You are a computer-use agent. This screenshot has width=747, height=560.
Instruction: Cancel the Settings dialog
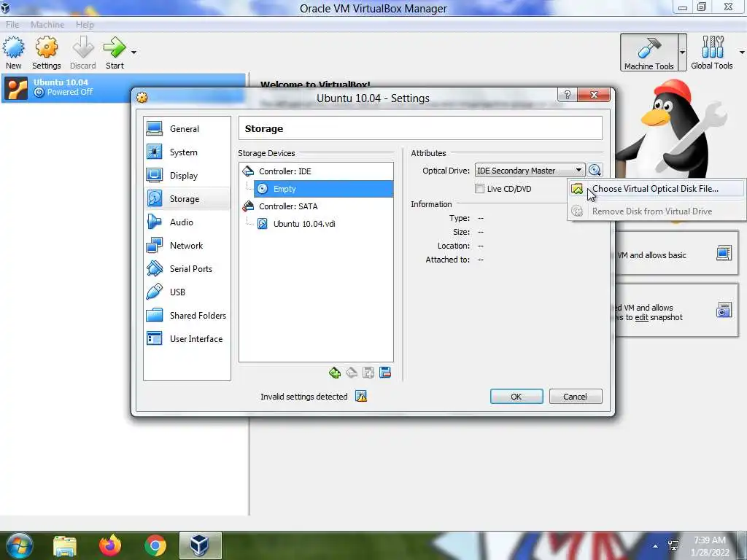[x=576, y=397]
